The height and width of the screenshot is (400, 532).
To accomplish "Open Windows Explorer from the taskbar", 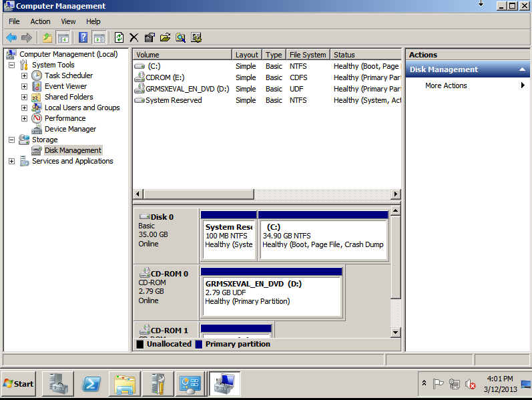I will click(x=125, y=384).
